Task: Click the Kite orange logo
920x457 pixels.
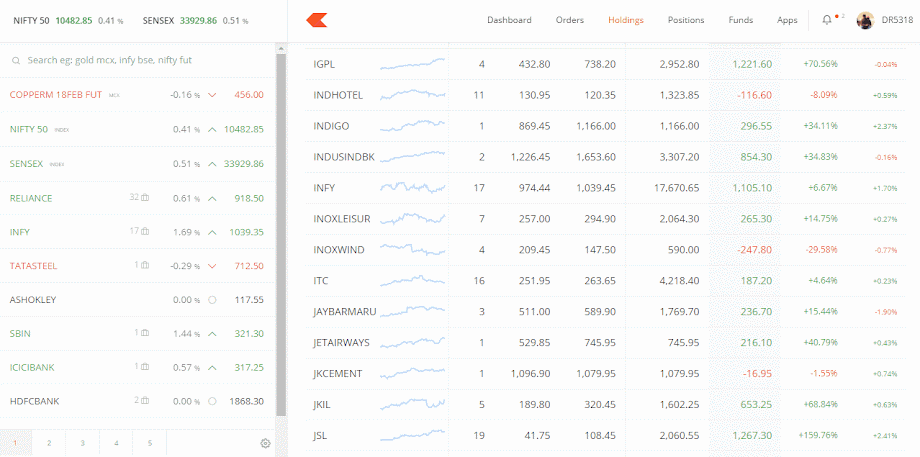Action: pos(317,20)
